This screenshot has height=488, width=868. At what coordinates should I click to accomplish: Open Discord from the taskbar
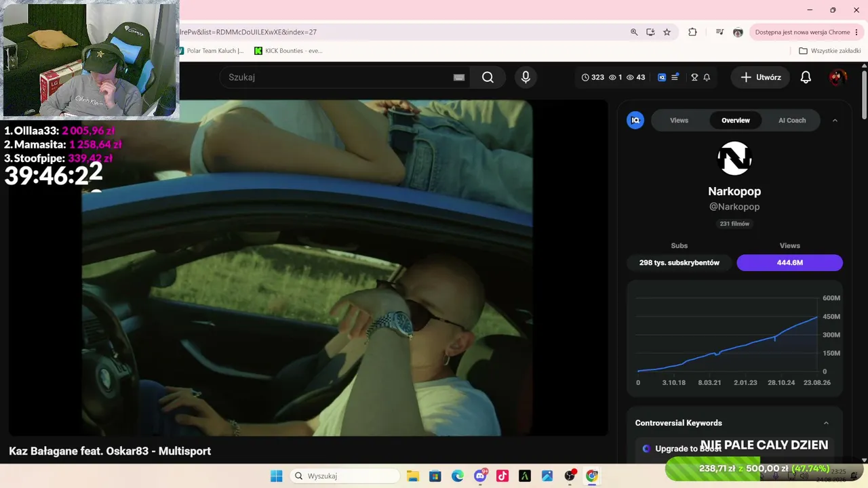480,476
